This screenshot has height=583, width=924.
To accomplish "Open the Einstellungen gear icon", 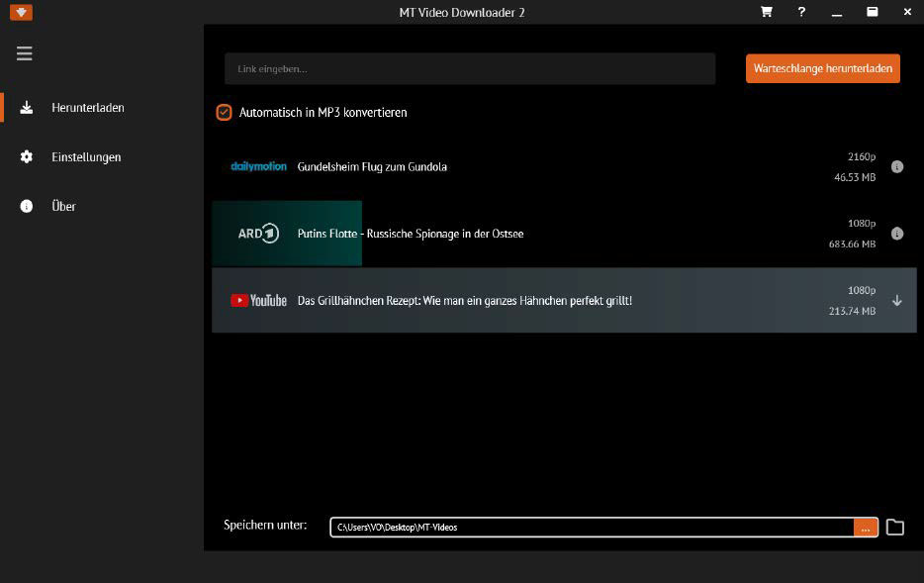I will (28, 156).
